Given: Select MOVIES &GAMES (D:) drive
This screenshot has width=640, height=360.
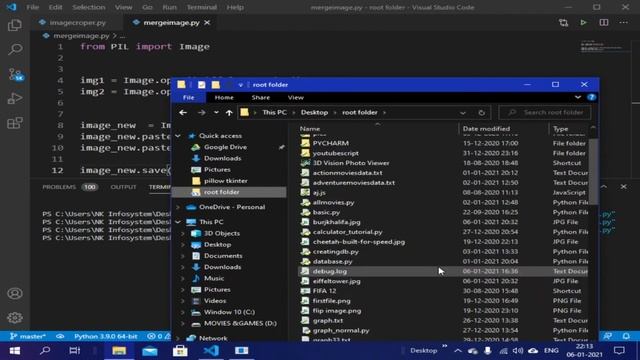Looking at the screenshot, I should (x=240, y=324).
